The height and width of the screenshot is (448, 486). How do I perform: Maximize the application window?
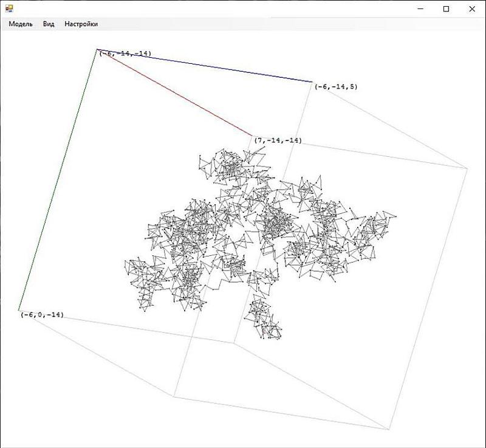[x=447, y=9]
